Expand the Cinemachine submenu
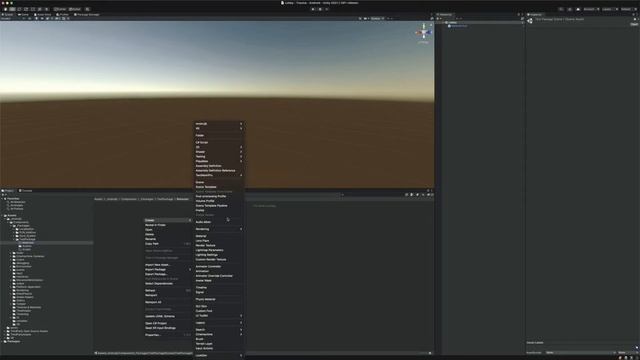The height and width of the screenshot is (360, 640). click(219, 334)
